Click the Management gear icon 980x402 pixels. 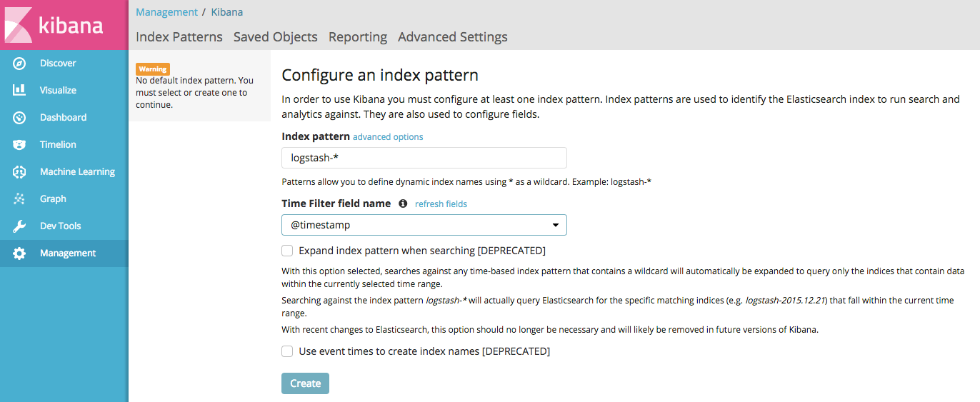19,253
